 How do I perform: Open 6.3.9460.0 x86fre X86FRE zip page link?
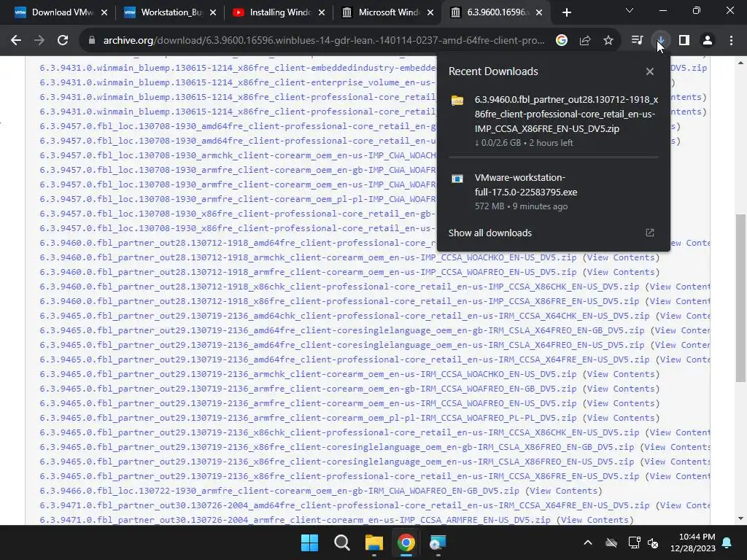pyautogui.click(x=339, y=301)
